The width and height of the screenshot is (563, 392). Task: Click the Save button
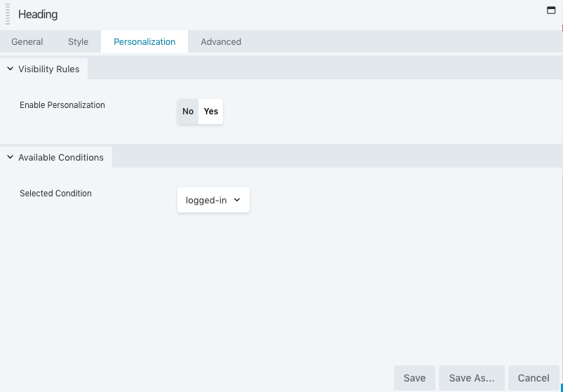pyautogui.click(x=414, y=378)
